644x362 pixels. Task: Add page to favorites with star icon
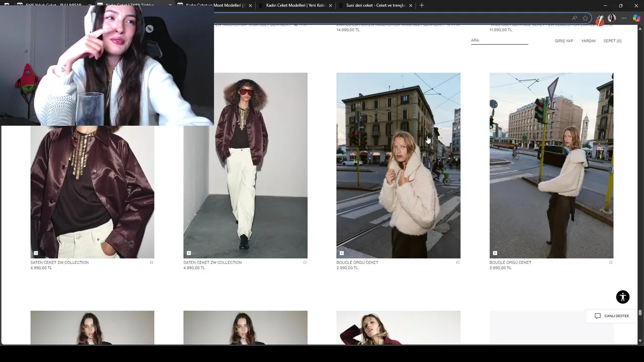pos(586,18)
